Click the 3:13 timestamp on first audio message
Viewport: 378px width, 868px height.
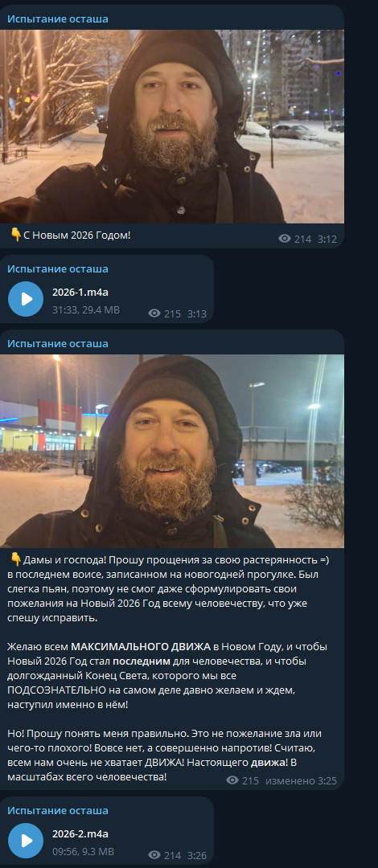(197, 314)
